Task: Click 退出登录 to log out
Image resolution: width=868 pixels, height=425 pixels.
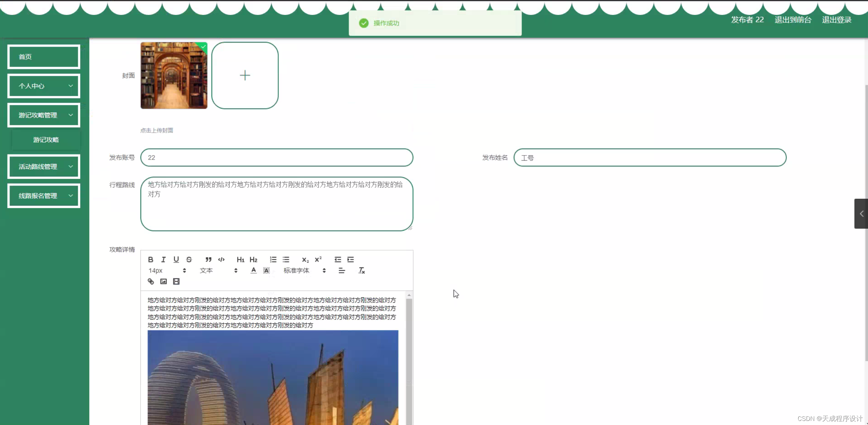Action: pos(836,20)
